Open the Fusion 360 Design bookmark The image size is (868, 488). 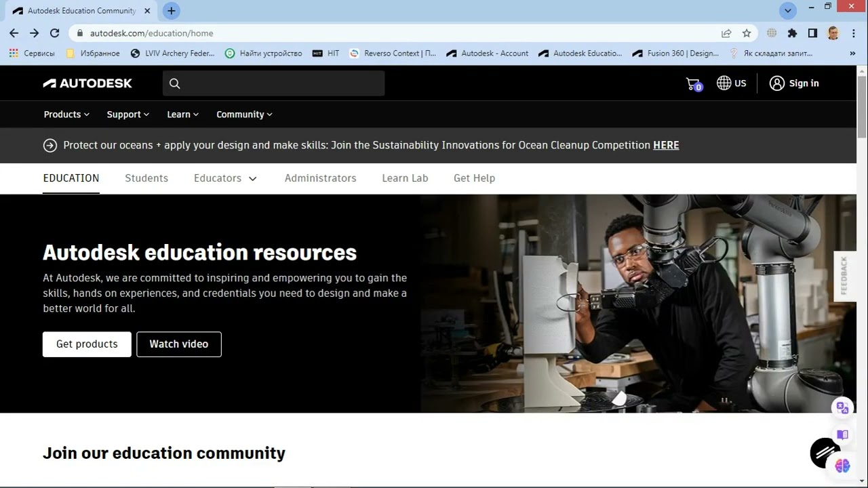[675, 53]
